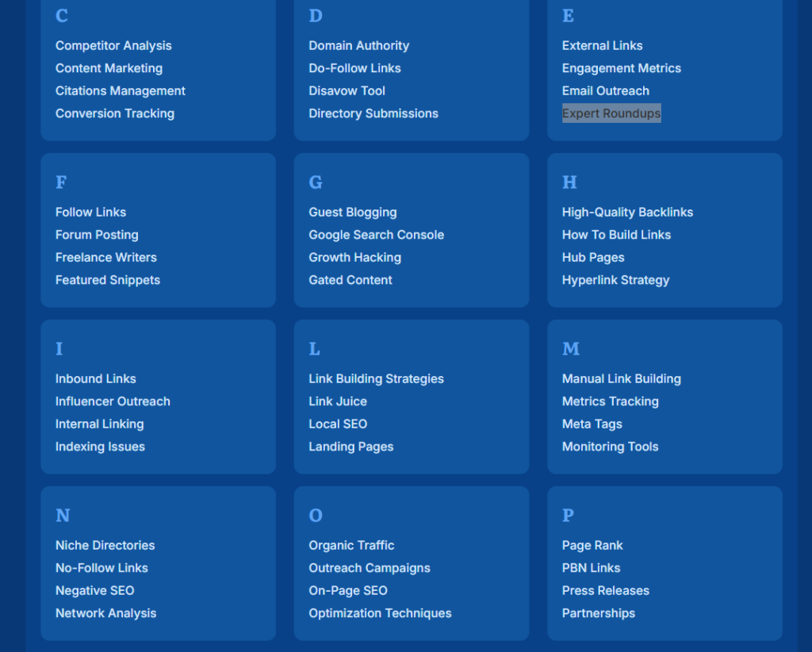Click the letter G section heading

pyautogui.click(x=315, y=182)
